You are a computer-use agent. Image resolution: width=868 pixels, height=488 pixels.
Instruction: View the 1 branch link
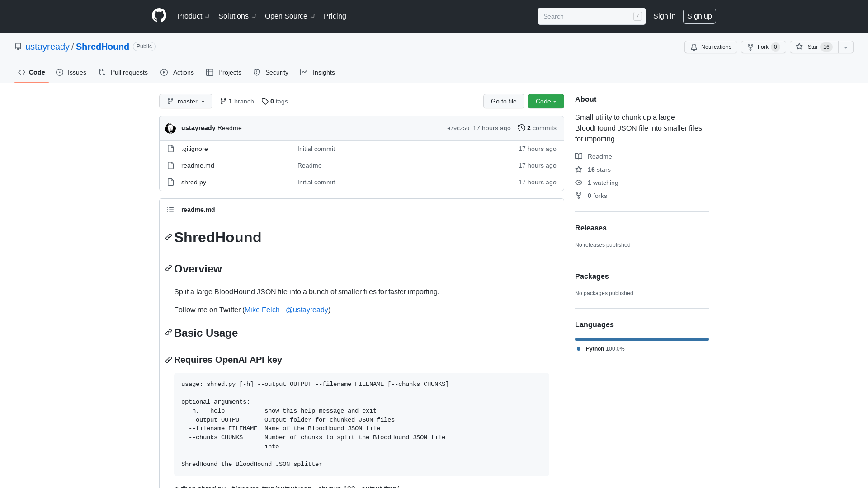237,101
